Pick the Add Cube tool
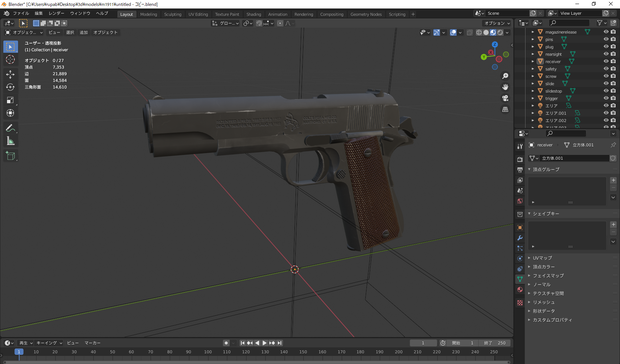The width and height of the screenshot is (620, 364). coord(11,156)
